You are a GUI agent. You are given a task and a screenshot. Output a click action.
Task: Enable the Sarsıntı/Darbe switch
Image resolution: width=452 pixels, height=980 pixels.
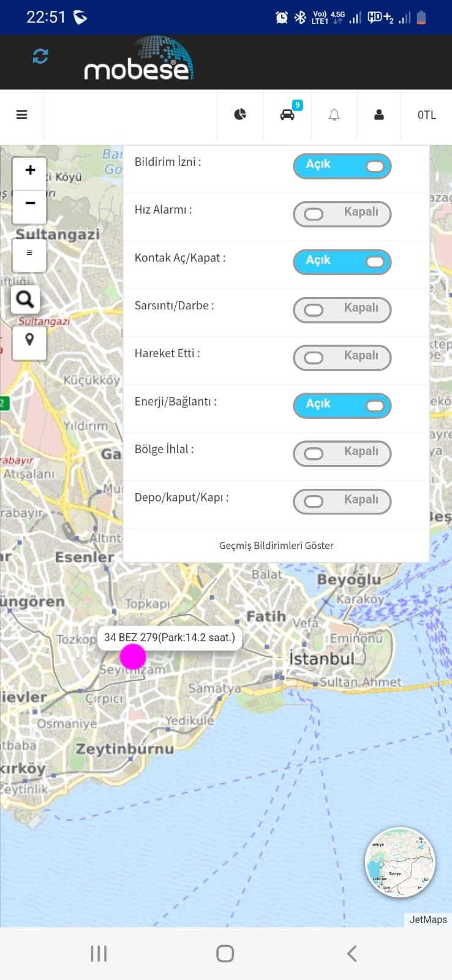tap(342, 309)
